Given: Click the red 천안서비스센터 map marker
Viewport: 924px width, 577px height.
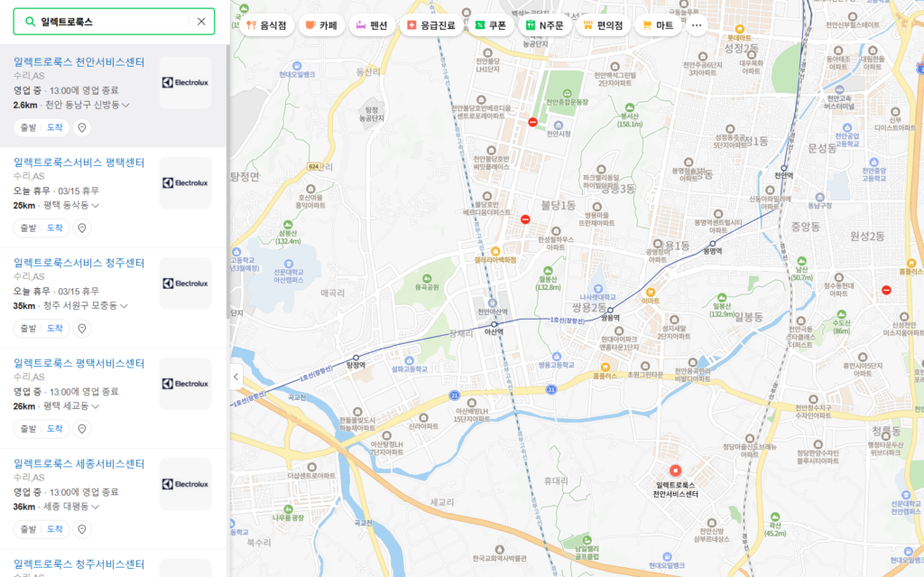Looking at the screenshot, I should coord(675,470).
